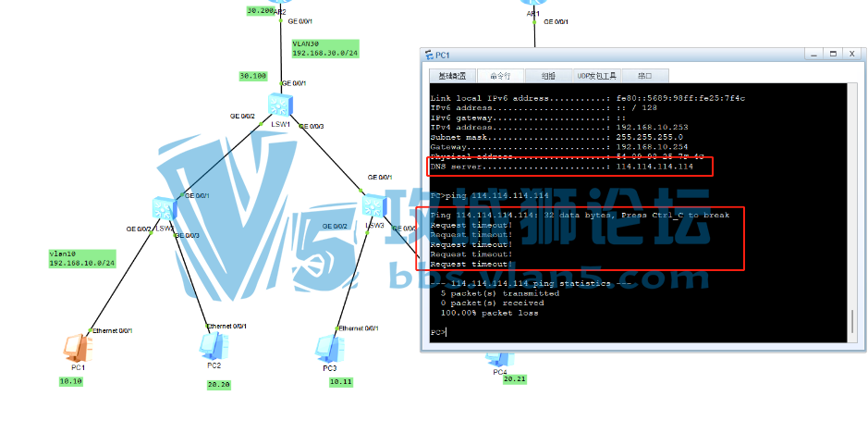Click the GE 0/0/1 port label of AR2
This screenshot has height=433, width=868.
[300, 21]
